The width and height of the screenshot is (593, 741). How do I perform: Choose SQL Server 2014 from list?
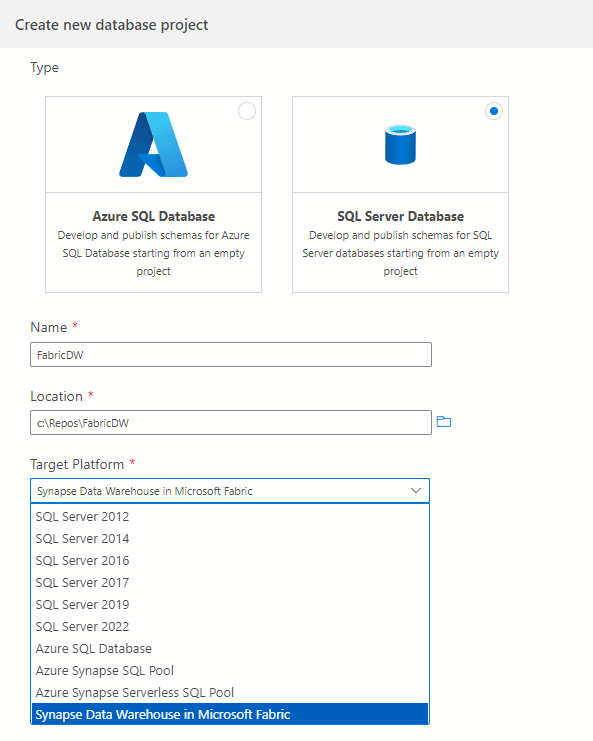point(230,539)
